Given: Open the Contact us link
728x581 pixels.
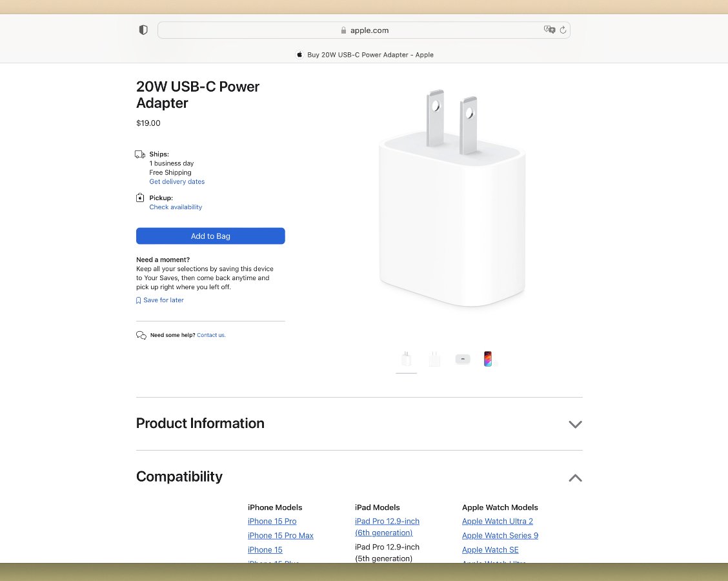Looking at the screenshot, I should [210, 334].
